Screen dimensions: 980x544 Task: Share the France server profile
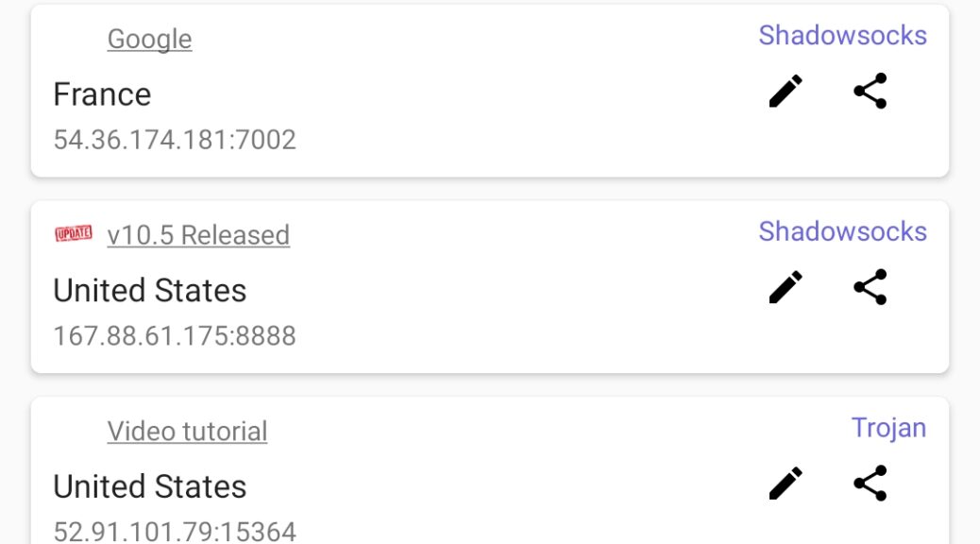(x=870, y=92)
